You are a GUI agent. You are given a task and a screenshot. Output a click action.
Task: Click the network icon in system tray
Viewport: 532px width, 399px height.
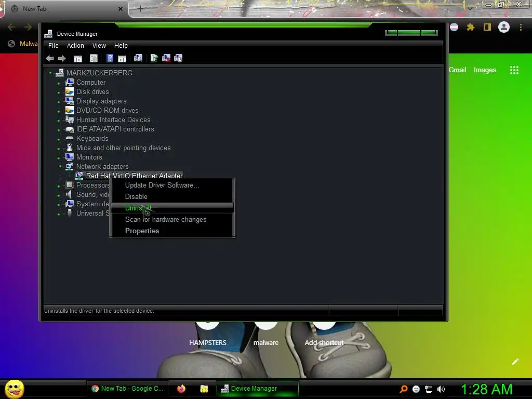click(x=429, y=389)
